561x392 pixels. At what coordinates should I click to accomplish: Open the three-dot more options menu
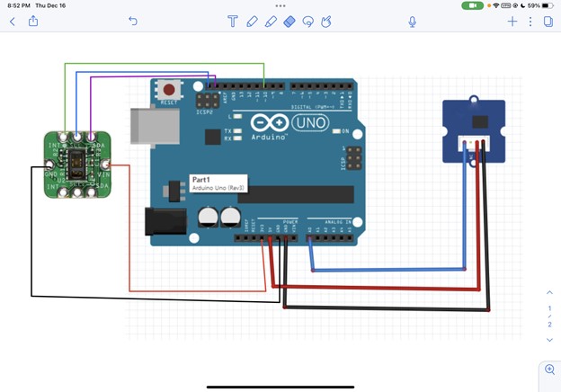click(530, 21)
